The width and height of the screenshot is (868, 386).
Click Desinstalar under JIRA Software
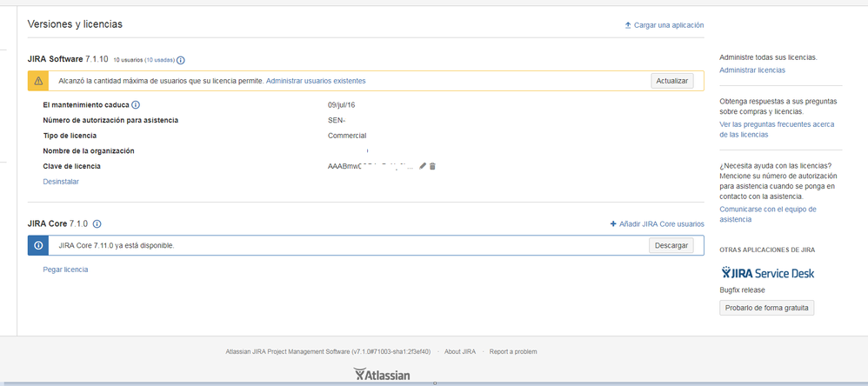[x=61, y=182]
